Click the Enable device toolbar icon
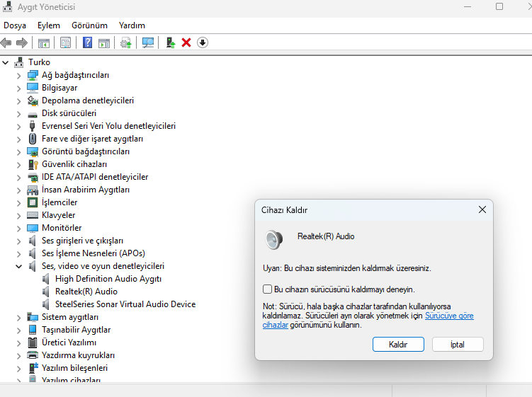The height and width of the screenshot is (397, 532). (170, 42)
